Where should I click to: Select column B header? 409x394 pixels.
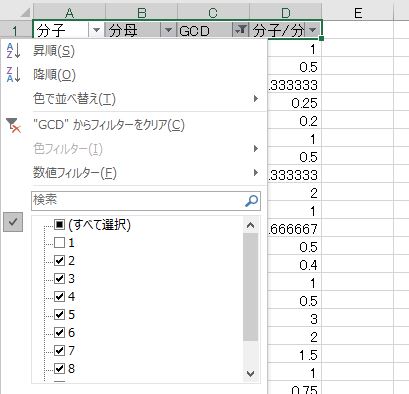point(141,13)
